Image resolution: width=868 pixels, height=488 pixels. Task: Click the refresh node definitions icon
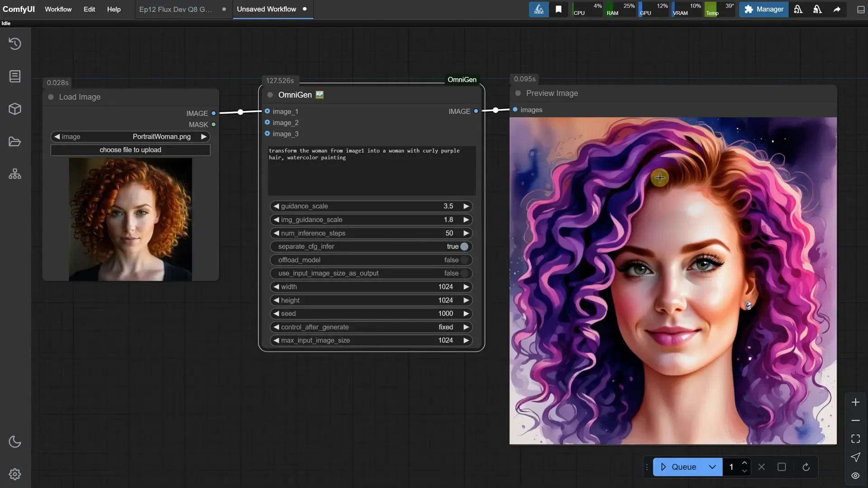pos(806,467)
